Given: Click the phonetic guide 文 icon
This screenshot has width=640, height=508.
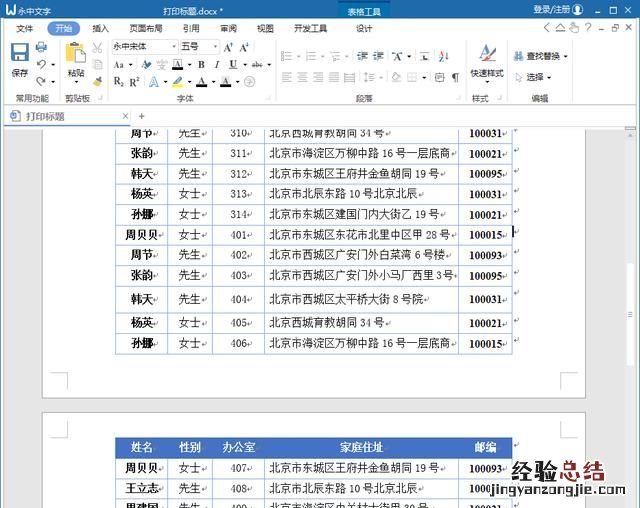Looking at the screenshot, I should point(162,64).
